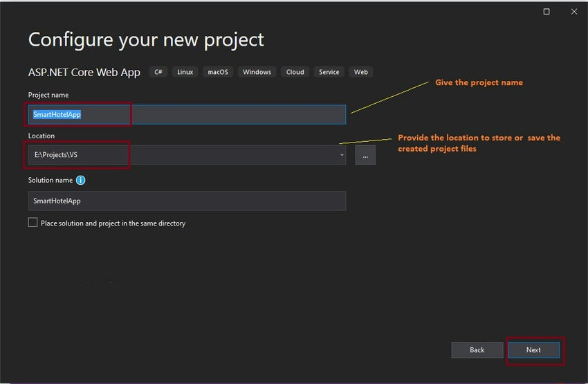Enable Place solution and project in same directory

[x=33, y=222]
